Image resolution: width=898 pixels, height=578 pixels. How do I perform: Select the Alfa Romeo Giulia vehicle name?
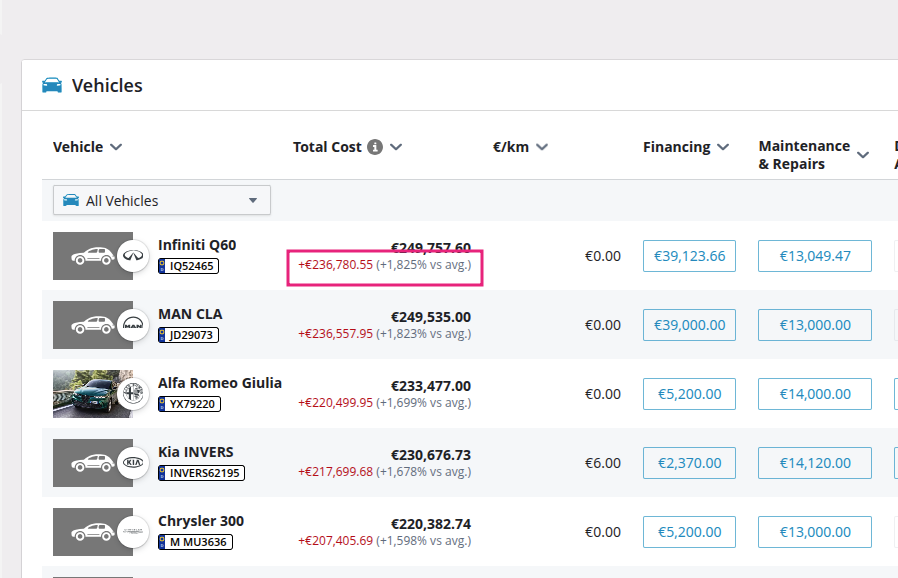(x=220, y=383)
